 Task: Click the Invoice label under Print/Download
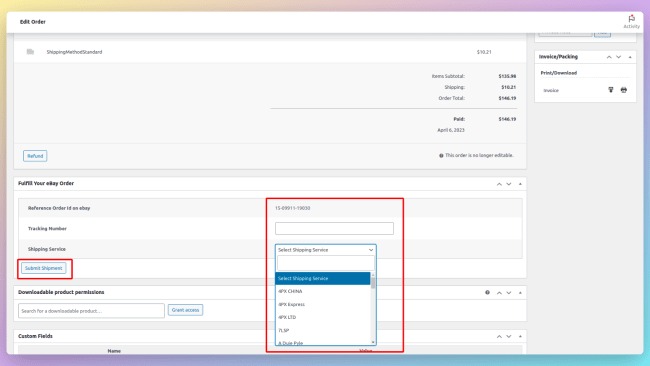(x=551, y=90)
